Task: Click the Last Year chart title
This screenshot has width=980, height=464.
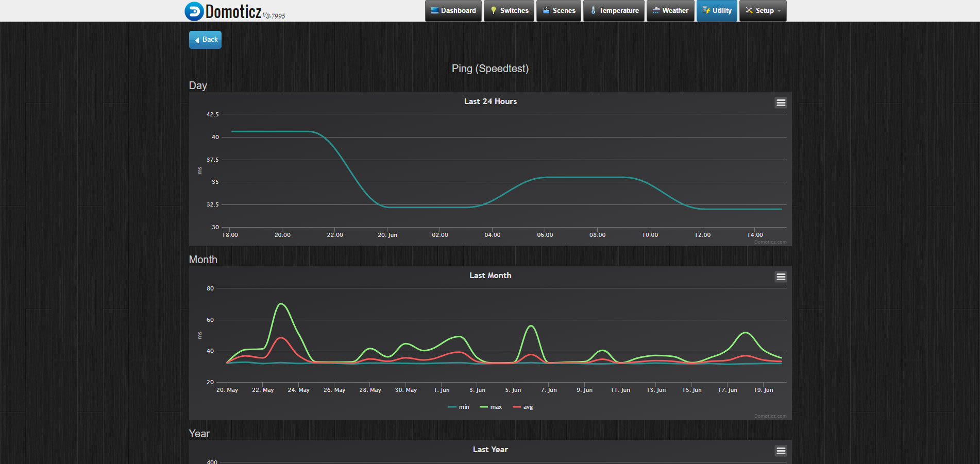Action: 490,450
